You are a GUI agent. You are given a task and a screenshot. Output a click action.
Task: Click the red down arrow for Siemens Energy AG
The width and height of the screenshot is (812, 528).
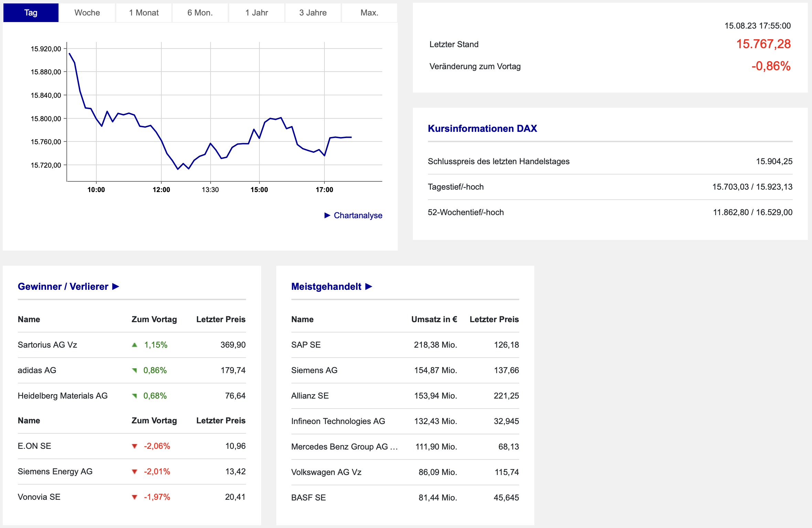tap(135, 472)
